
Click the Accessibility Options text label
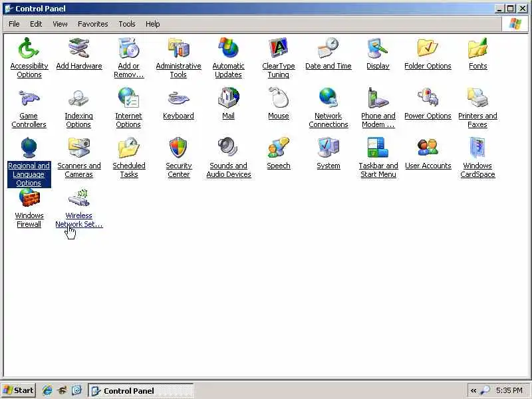(29, 70)
